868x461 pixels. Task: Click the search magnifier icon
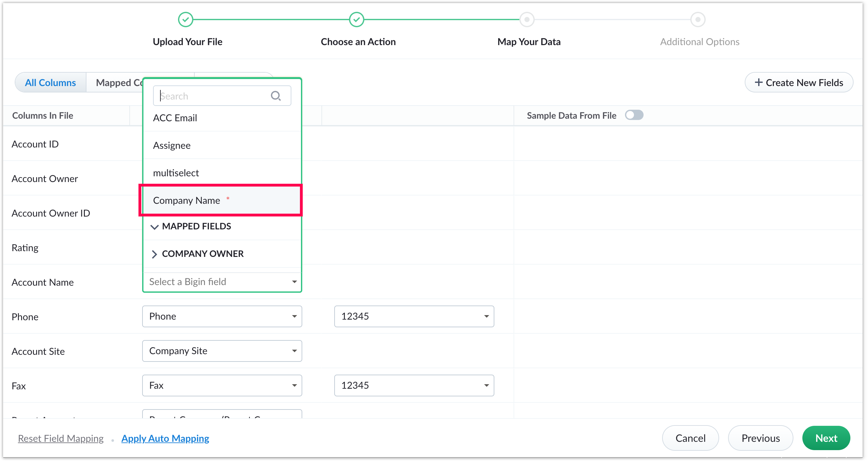276,96
